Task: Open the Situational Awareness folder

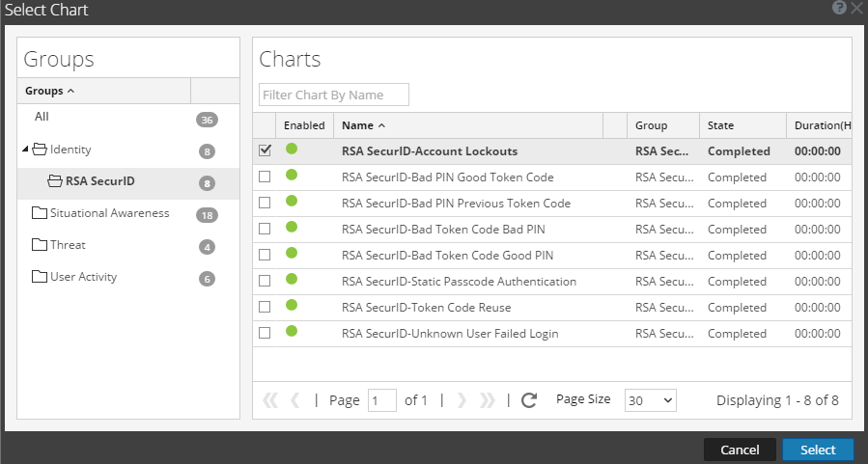Action: point(108,213)
